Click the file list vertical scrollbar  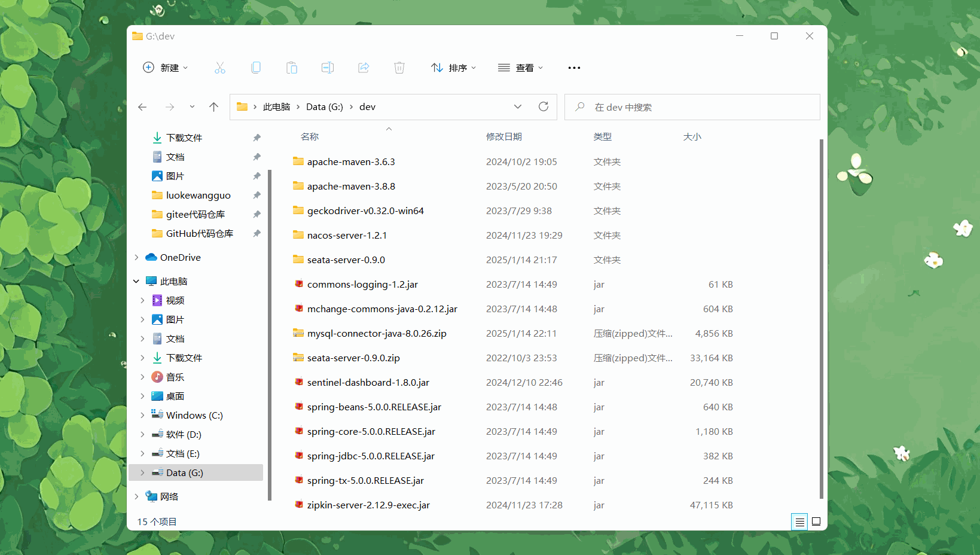821,317
